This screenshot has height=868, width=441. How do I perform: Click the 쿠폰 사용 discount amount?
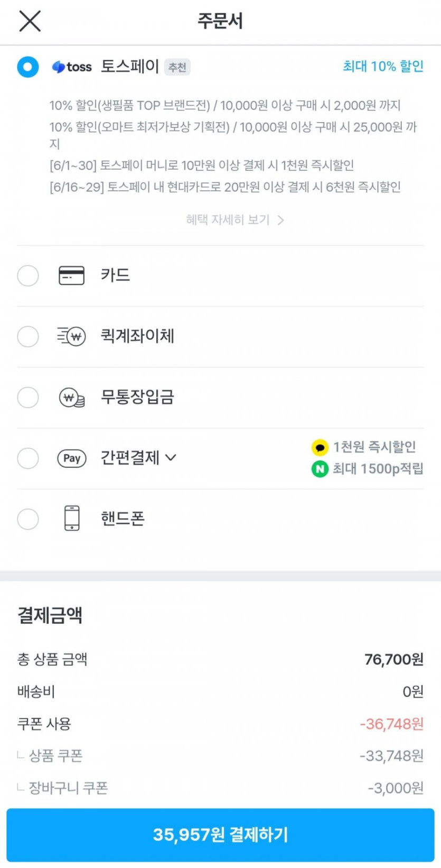pos(391,724)
